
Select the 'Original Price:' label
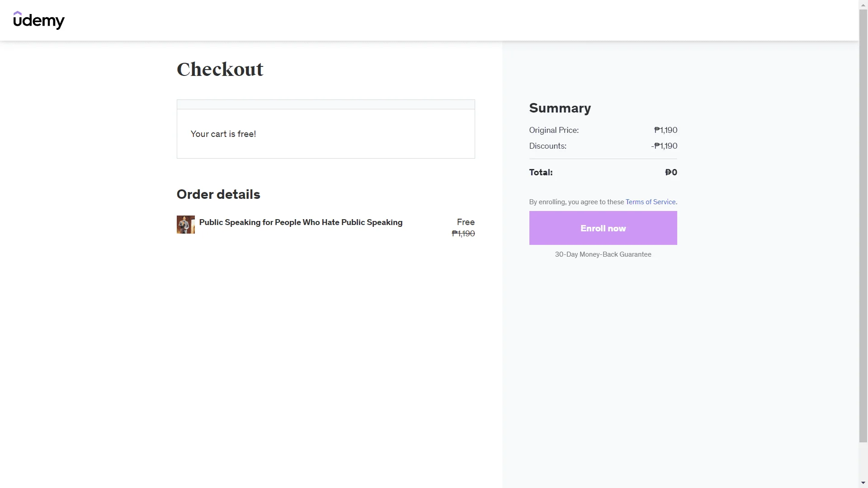pyautogui.click(x=554, y=130)
